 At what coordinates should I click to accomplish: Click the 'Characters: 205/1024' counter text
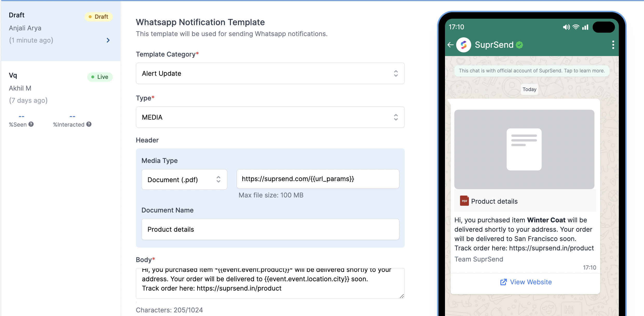(169, 310)
